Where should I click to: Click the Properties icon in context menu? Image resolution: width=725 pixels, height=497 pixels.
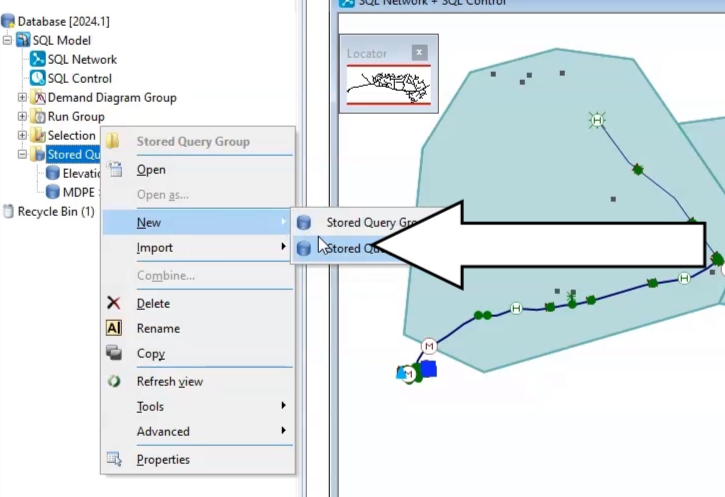pyautogui.click(x=114, y=459)
